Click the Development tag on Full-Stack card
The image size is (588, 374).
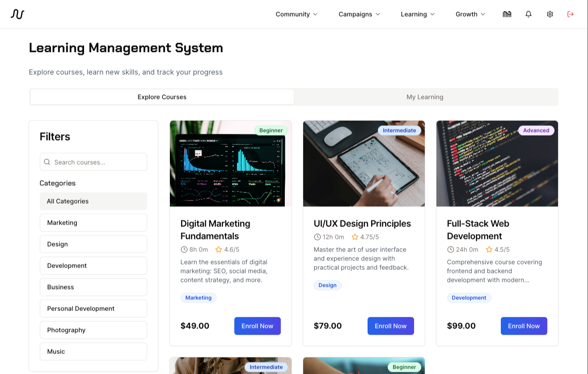pyautogui.click(x=469, y=298)
